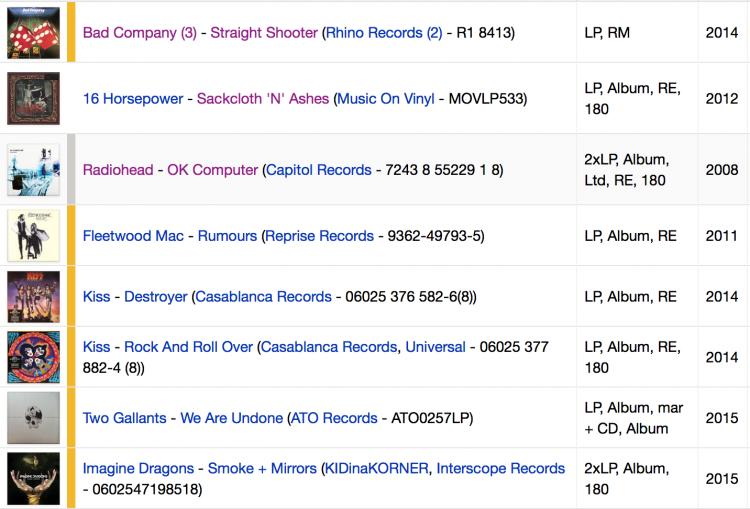Open the We Are Undone cover thumbnail
Image resolution: width=750 pixels, height=509 pixels.
point(33,418)
